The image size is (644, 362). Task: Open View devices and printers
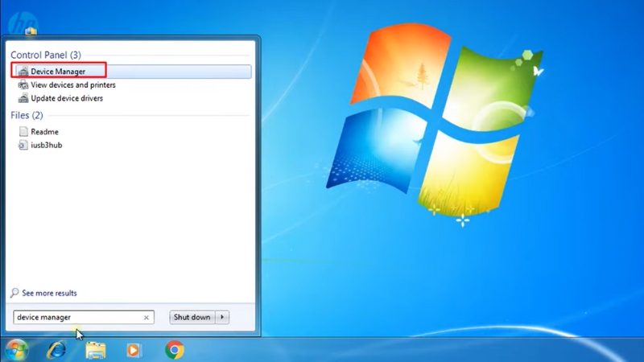(73, 85)
